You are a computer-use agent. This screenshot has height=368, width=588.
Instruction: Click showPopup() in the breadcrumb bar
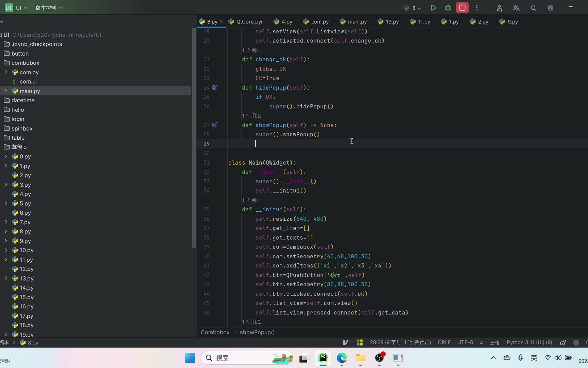pyautogui.click(x=257, y=332)
